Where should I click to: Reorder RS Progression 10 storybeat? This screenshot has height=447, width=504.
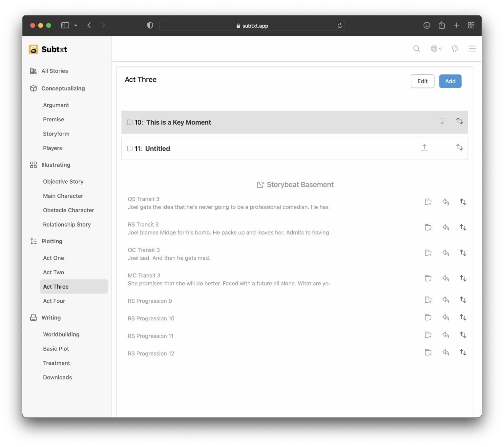point(463,317)
